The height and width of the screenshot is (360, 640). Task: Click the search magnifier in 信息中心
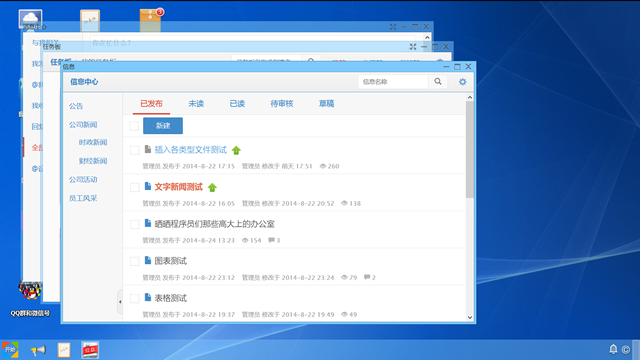pyautogui.click(x=438, y=82)
